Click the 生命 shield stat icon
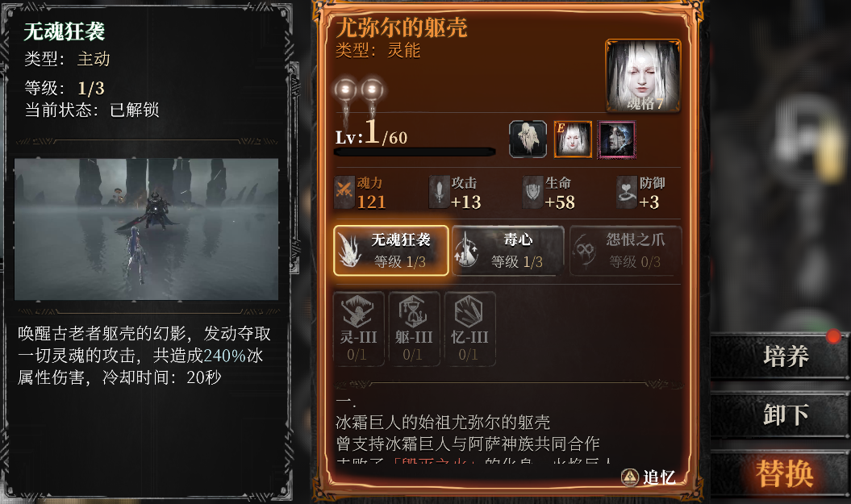This screenshot has width=851, height=504. tap(532, 193)
